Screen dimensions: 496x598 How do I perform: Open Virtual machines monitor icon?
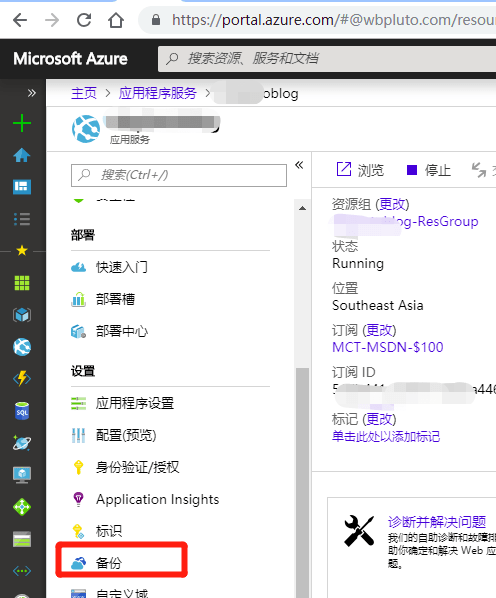(22, 475)
